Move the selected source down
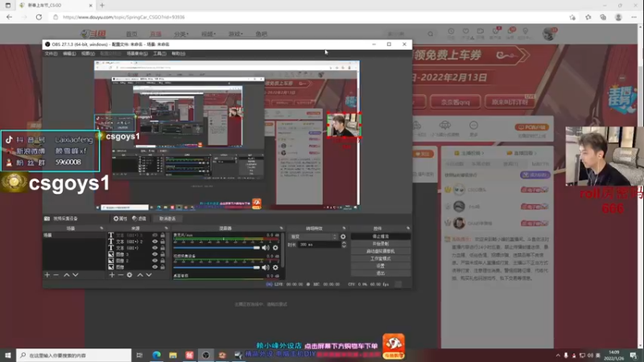 [149, 275]
